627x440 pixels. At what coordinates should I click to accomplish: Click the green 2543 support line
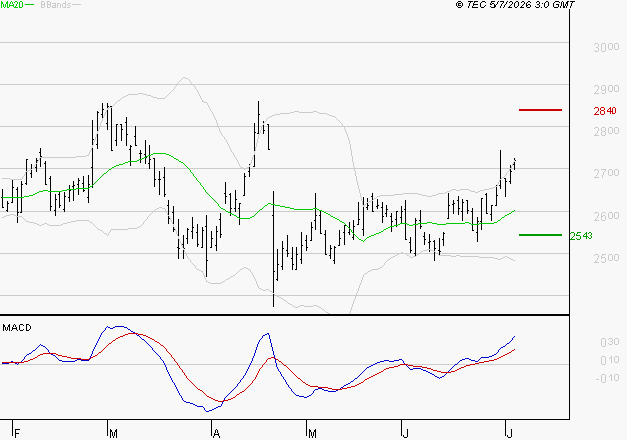pyautogui.click(x=540, y=235)
